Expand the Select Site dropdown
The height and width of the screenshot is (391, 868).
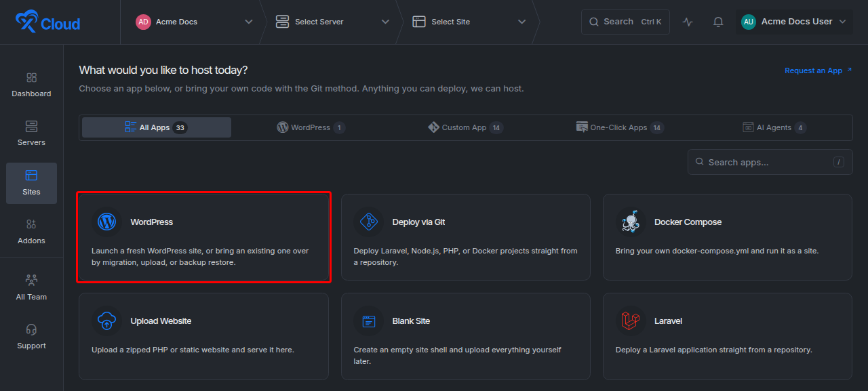(x=469, y=22)
